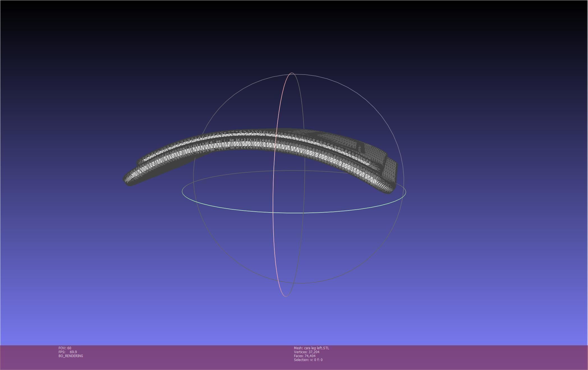Image resolution: width=588 pixels, height=370 pixels.
Task: Click the Selection: v: 0 f: 0 line
Action: coord(308,360)
